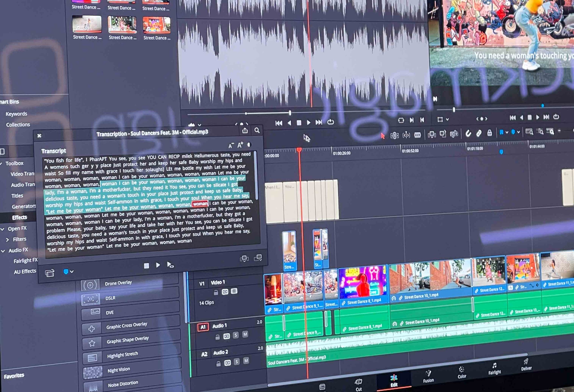Play forward in the timeline viewer
This screenshot has height=392, width=574.
point(538,117)
